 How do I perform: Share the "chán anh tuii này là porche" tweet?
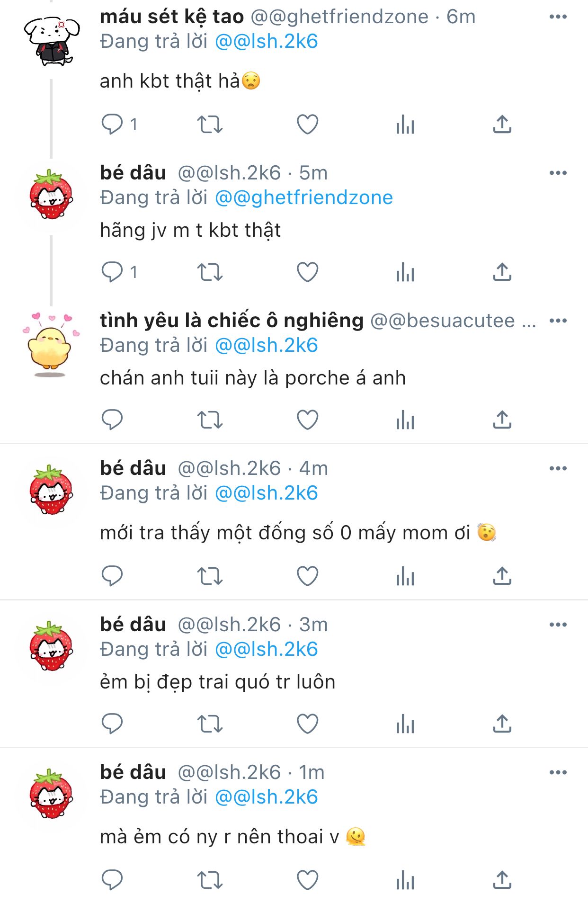tap(502, 420)
